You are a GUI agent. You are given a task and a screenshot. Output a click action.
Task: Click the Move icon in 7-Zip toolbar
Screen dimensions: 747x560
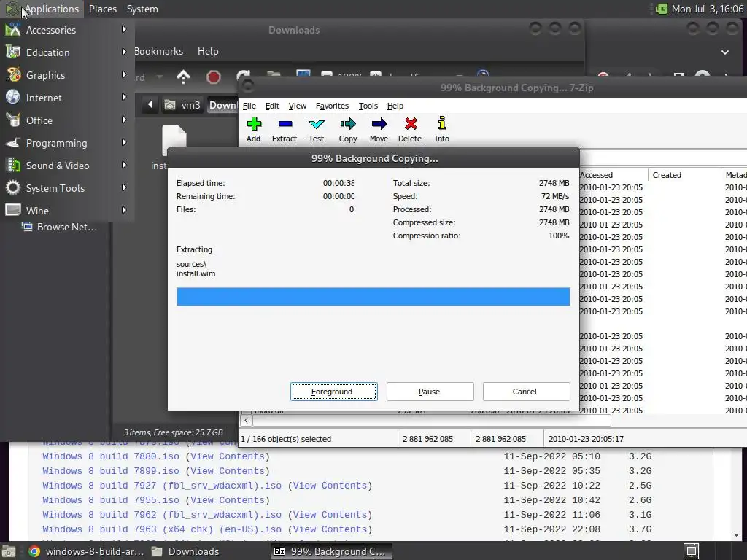tap(379, 124)
